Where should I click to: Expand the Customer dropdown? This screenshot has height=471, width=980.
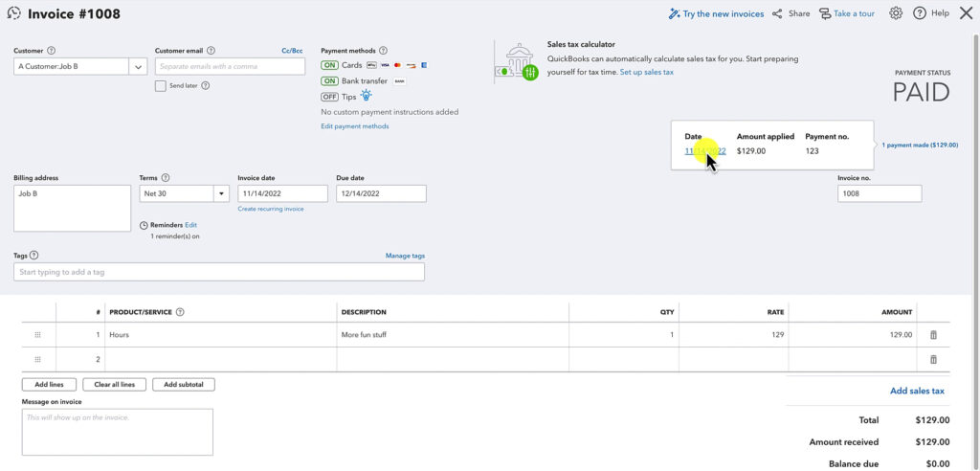[138, 67]
